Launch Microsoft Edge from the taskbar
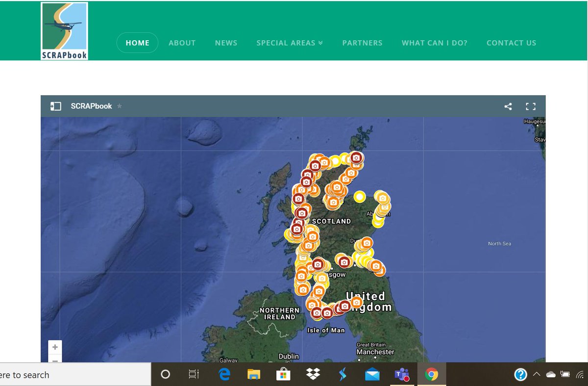The width and height of the screenshot is (588, 386). (224, 374)
